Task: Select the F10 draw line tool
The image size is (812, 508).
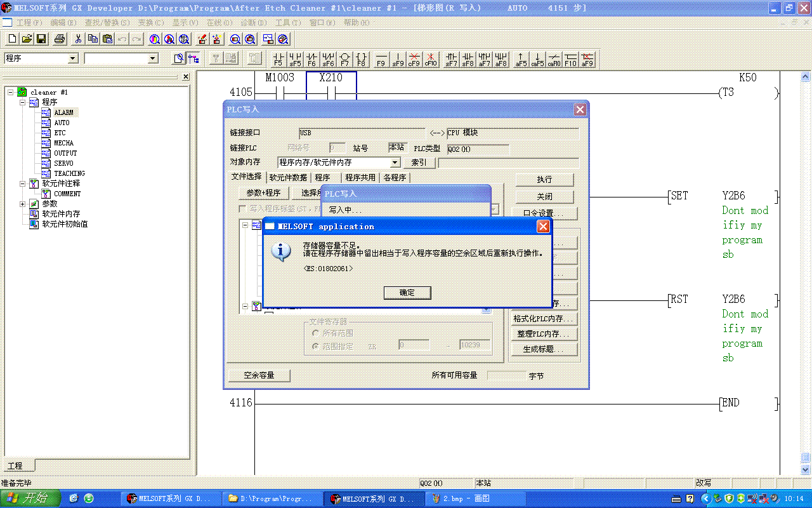Action: (x=571, y=59)
